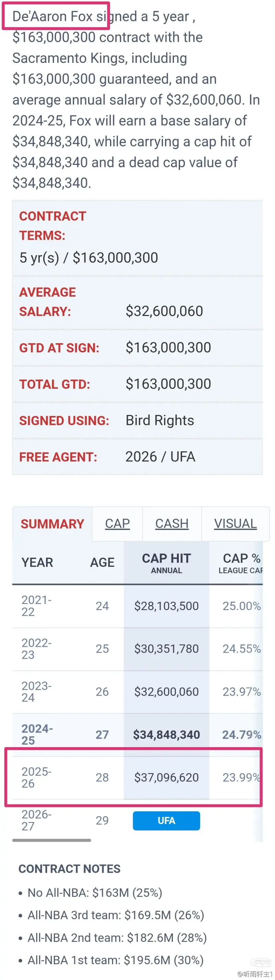Click the All-NBA 1st team note
Image resolution: width=275 pixels, height=980 pixels.
coord(115,960)
